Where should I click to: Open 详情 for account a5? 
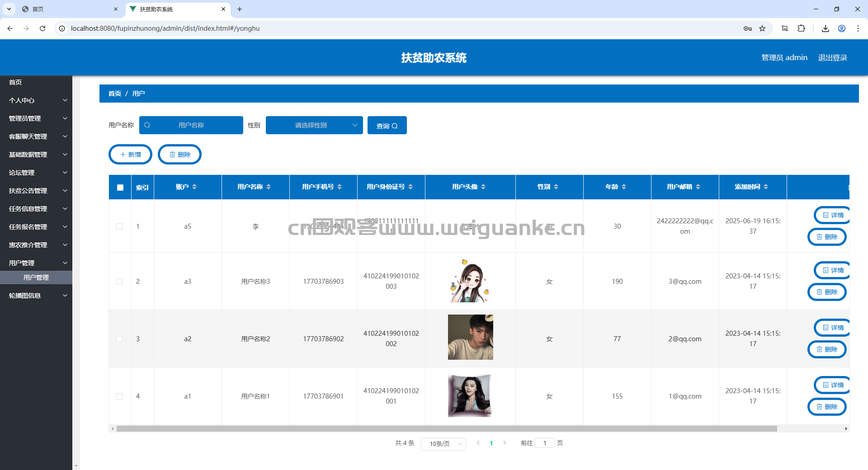coord(832,215)
